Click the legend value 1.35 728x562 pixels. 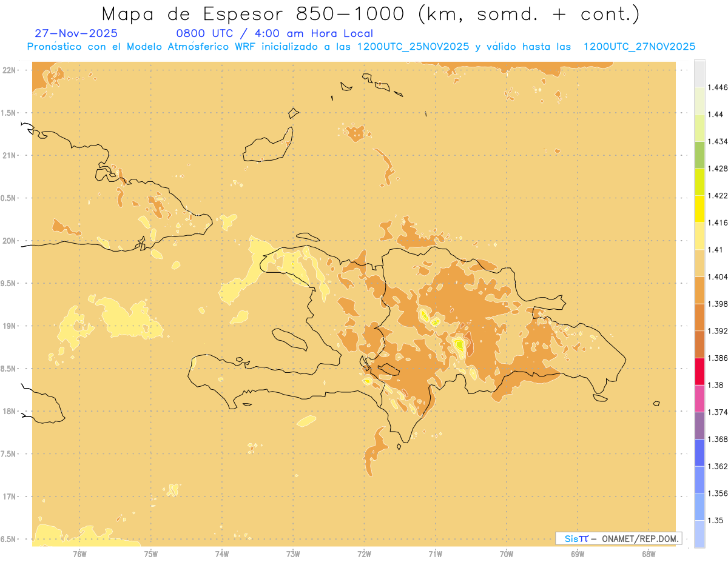coord(715,520)
